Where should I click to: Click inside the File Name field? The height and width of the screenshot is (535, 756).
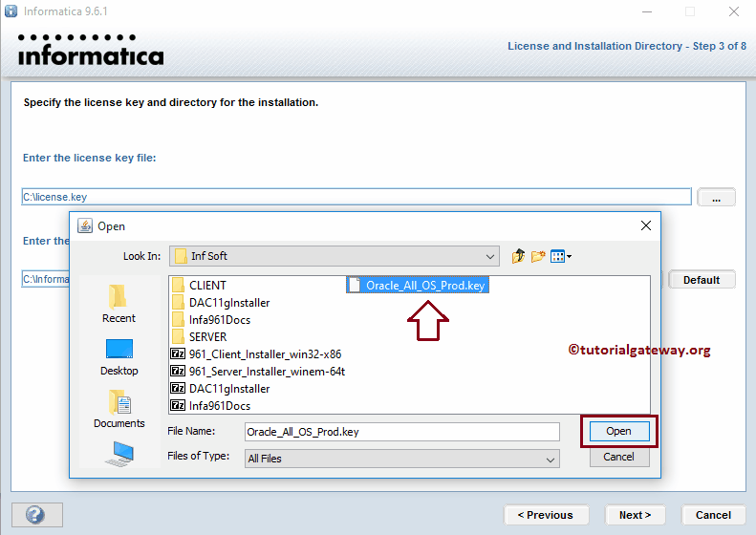pyautogui.click(x=401, y=432)
